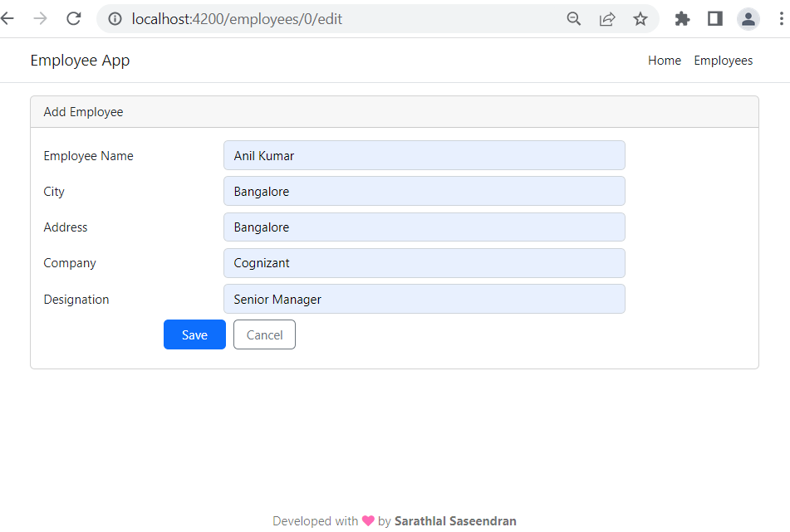Click the browser back arrow

[7, 19]
